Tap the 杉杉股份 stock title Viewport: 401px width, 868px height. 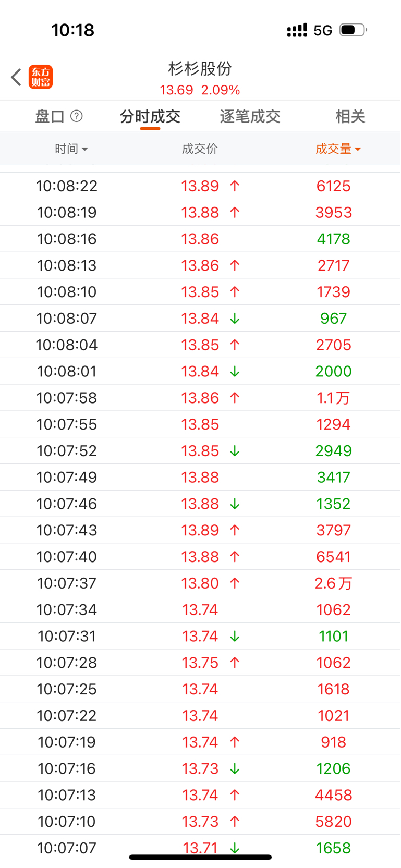coord(200,68)
